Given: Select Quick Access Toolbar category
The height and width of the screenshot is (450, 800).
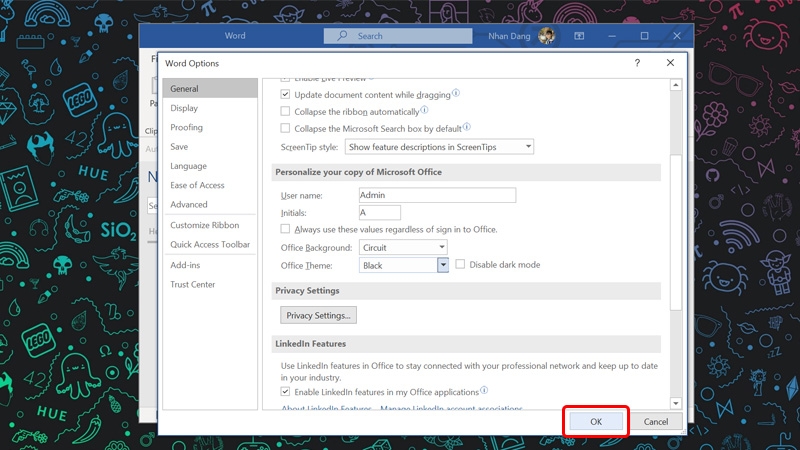Looking at the screenshot, I should coord(210,244).
